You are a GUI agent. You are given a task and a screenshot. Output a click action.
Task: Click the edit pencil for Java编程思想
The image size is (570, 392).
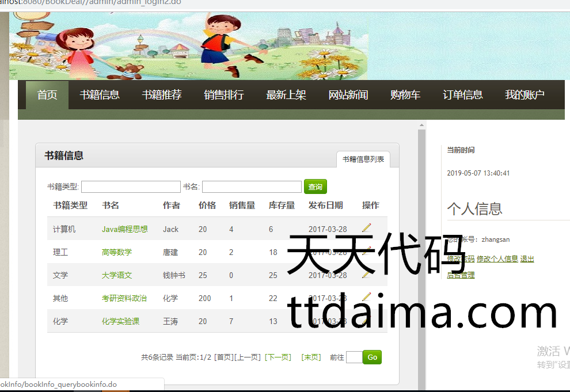click(367, 228)
